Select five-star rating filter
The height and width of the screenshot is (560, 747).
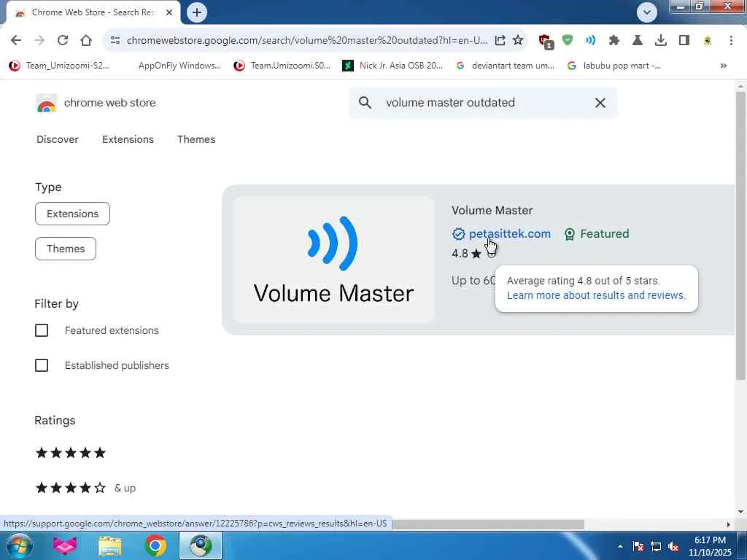[71, 453]
